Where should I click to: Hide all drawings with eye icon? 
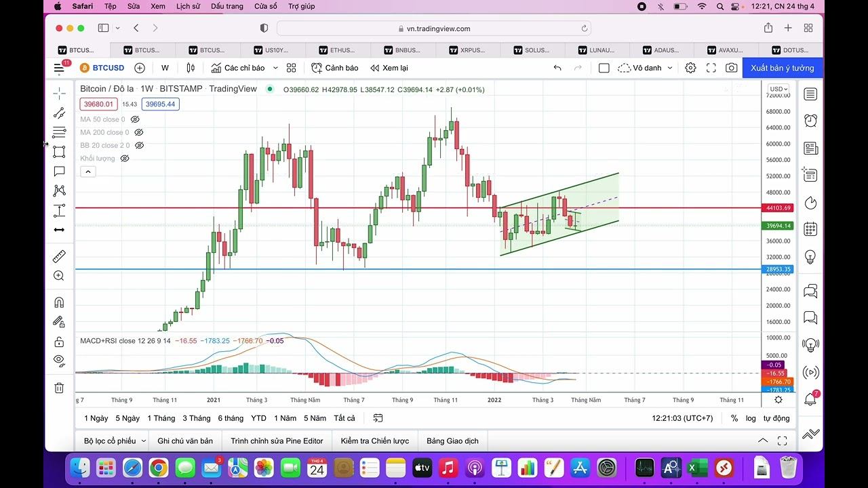[59, 360]
